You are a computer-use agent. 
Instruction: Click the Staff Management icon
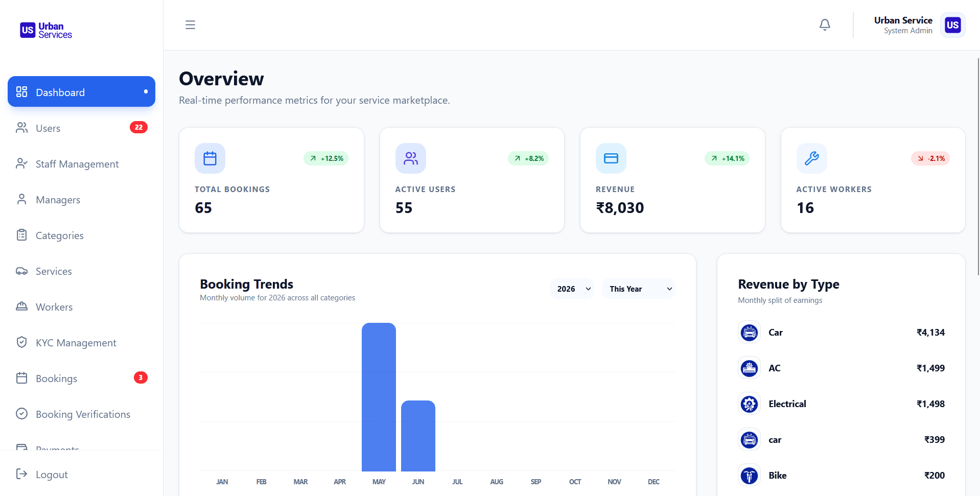click(21, 163)
